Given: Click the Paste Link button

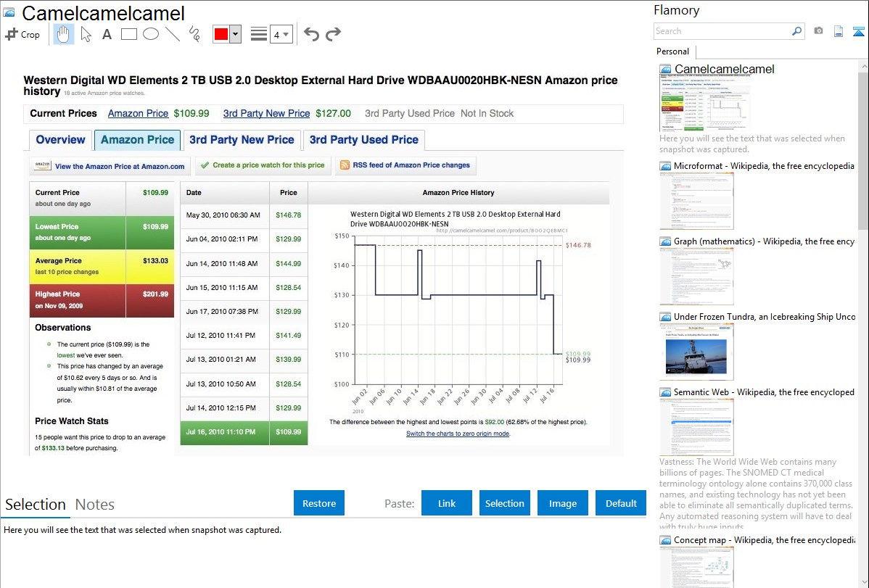Looking at the screenshot, I should point(447,503).
